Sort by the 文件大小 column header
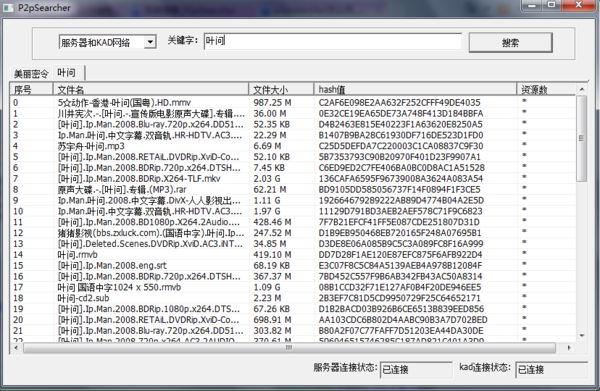 [281, 90]
